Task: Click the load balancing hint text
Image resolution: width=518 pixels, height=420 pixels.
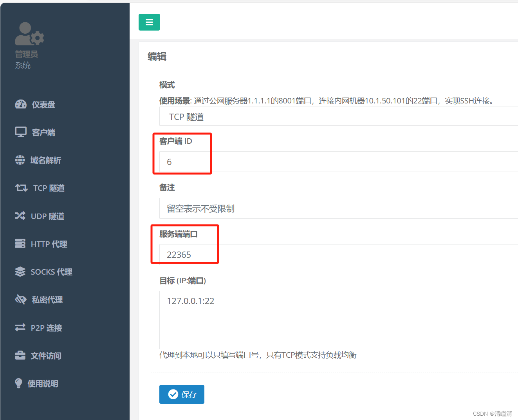Action: point(258,355)
